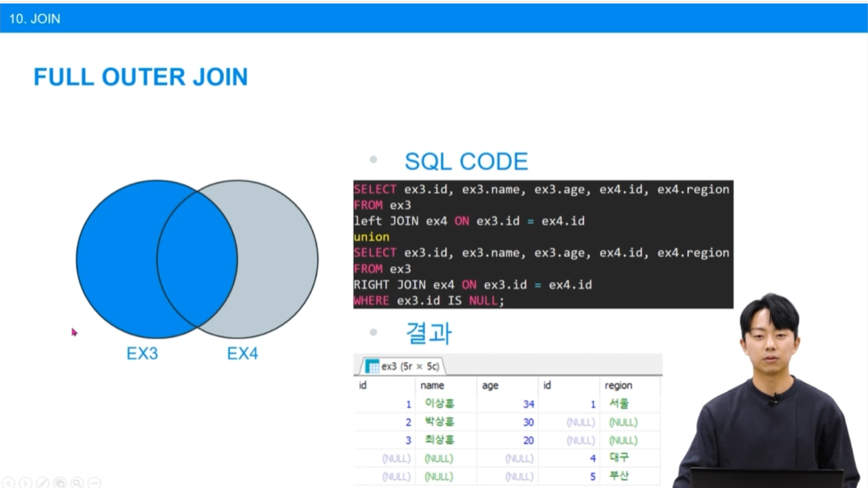Open the pen and laser pointer tools
Viewport: 868px width, 488px height.
coord(43,482)
